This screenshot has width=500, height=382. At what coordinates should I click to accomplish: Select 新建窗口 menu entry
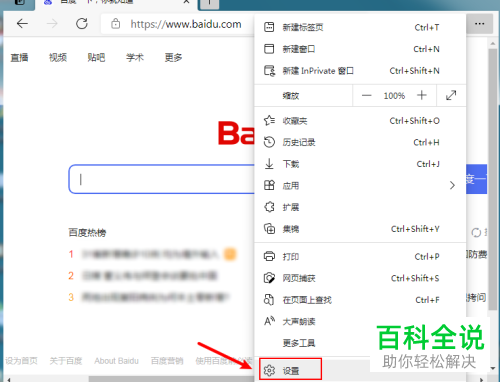tap(360, 49)
